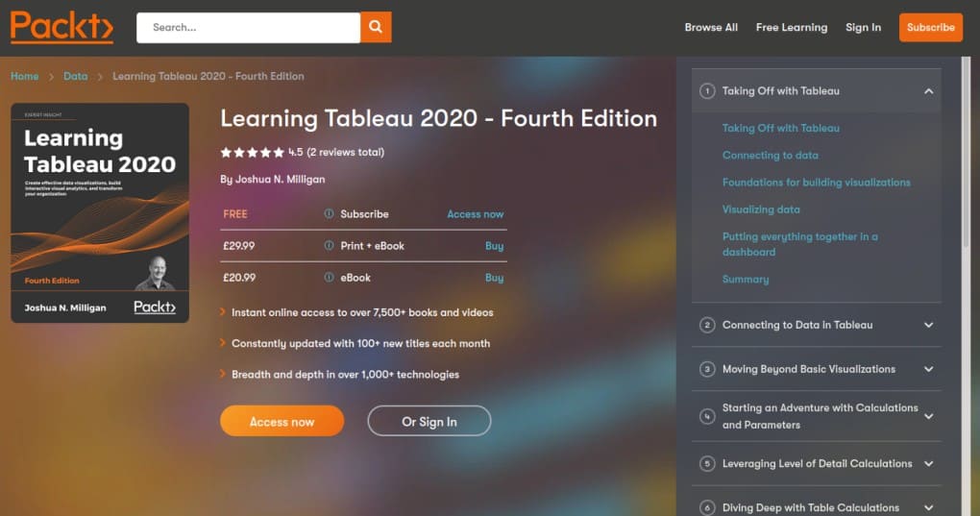This screenshot has height=516, width=980.
Task: Expand Diving Deep with Table Calculations chevron
Action: 929,508
